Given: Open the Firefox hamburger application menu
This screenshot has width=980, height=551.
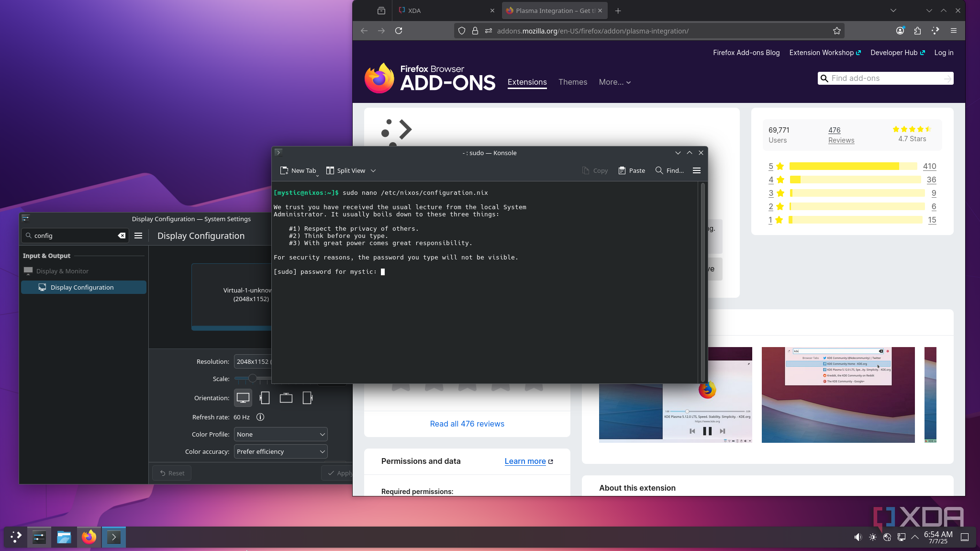Looking at the screenshot, I should coord(954,31).
